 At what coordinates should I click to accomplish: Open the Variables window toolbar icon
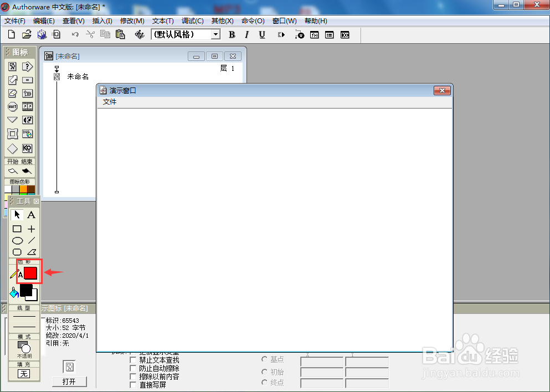(330, 35)
